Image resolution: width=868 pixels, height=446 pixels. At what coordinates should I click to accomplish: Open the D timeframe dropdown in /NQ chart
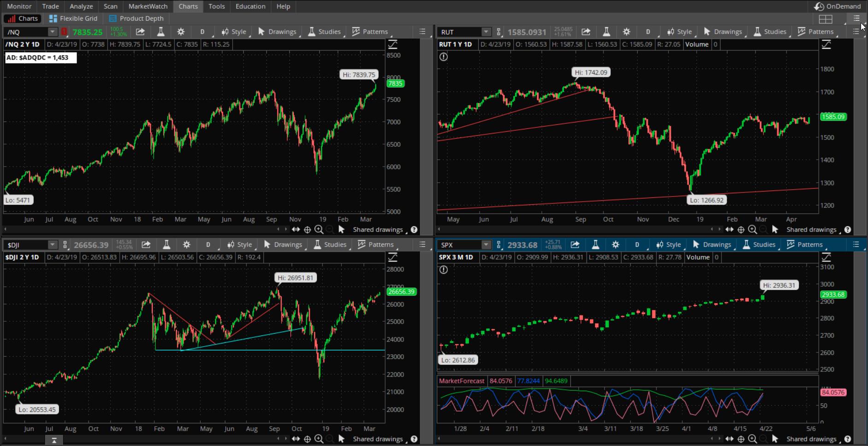tap(203, 32)
